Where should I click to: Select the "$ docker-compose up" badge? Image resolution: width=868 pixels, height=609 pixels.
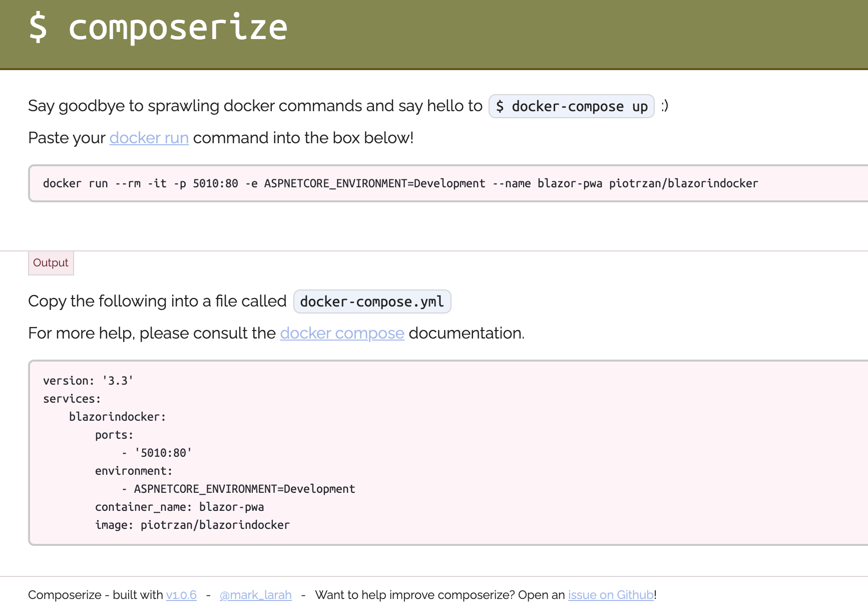tap(571, 106)
